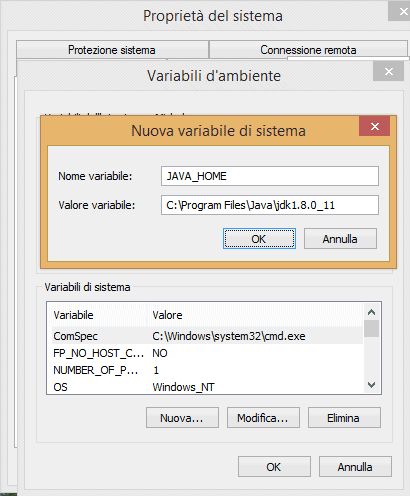The width and height of the screenshot is (410, 496).
Task: Click the Windows_NT value cell
Action: tap(183, 387)
